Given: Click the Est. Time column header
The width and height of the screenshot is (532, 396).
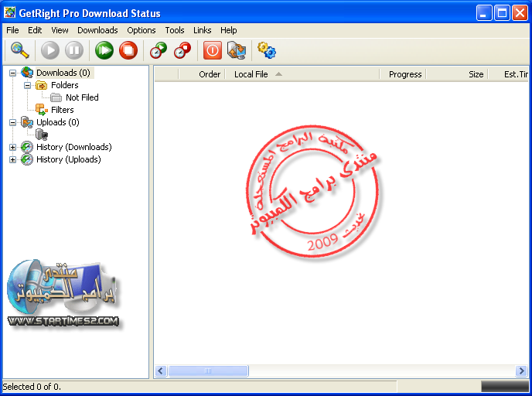Looking at the screenshot, I should point(508,74).
